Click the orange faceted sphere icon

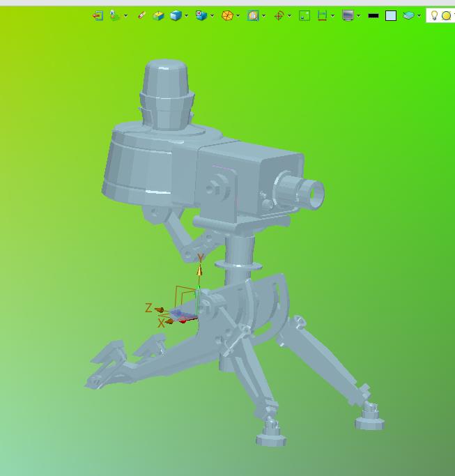click(x=227, y=15)
